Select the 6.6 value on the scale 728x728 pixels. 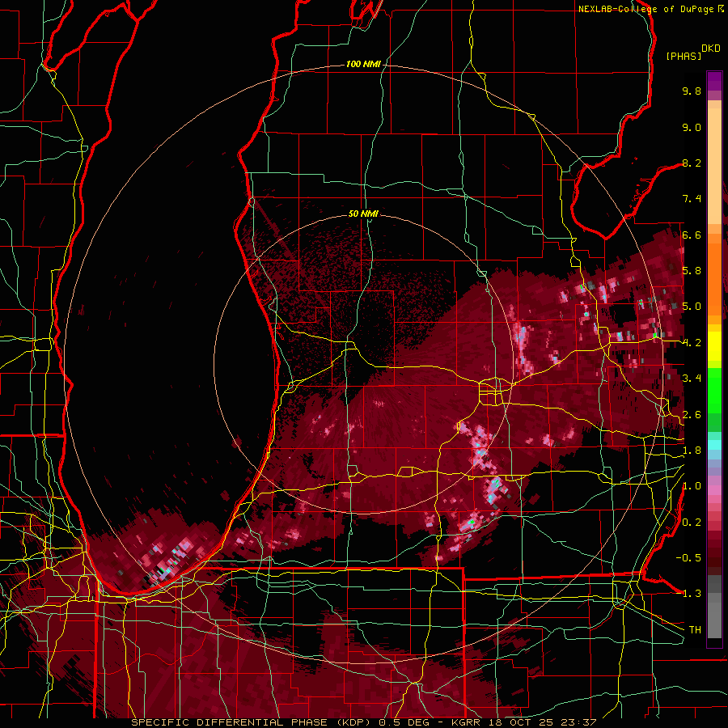pos(692,235)
